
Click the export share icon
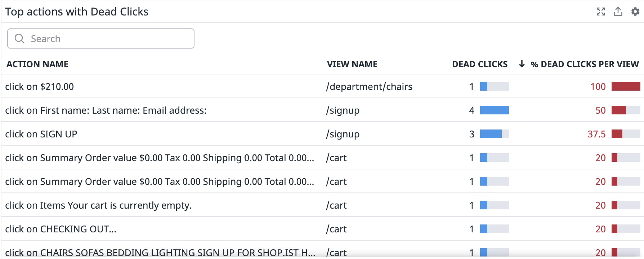(618, 12)
